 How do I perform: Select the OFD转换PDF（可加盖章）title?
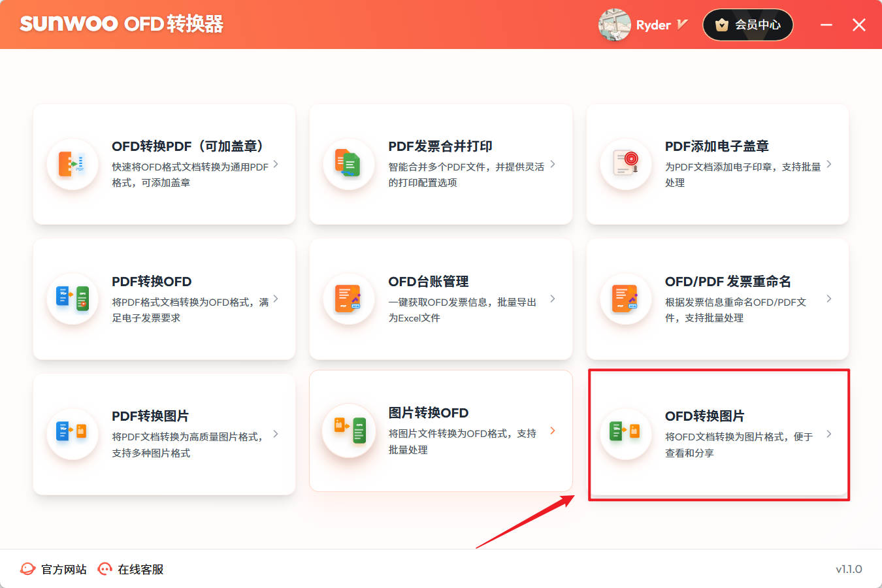tap(188, 146)
